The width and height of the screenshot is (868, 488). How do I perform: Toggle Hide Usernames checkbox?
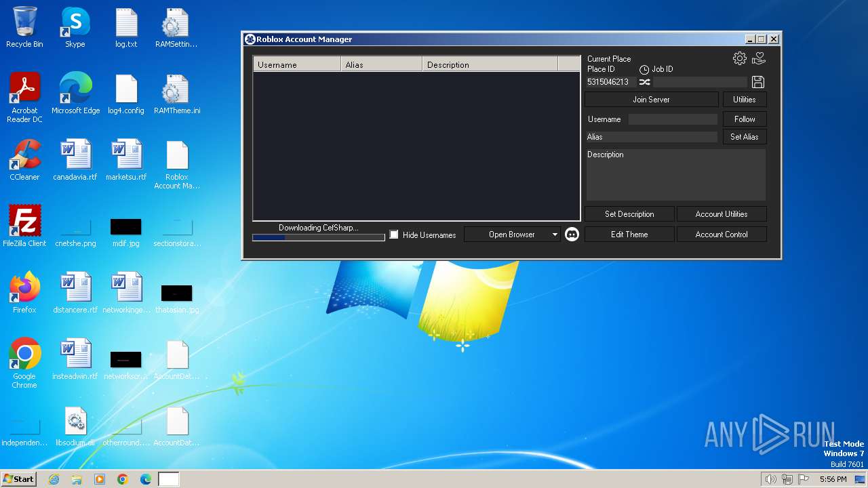[x=394, y=235]
